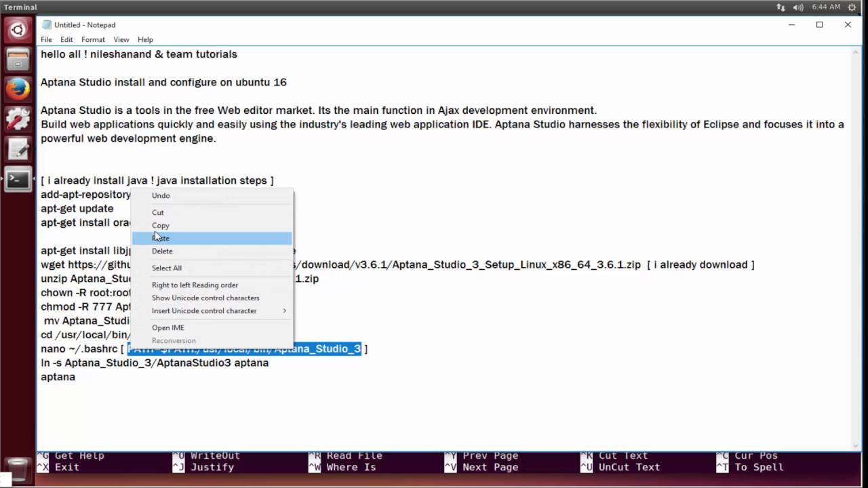Choose Copy in the context menu
The height and width of the screenshot is (488, 868).
[212, 225]
